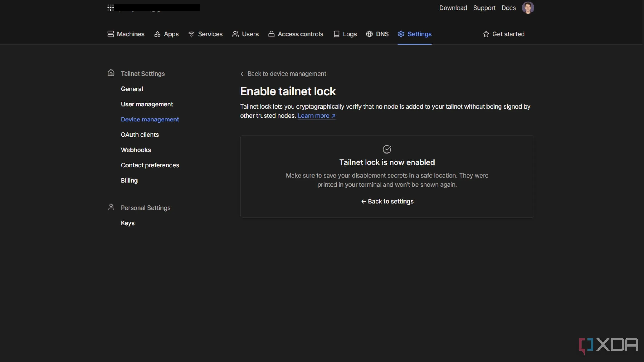Click the Users people icon
The height and width of the screenshot is (362, 644).
235,34
